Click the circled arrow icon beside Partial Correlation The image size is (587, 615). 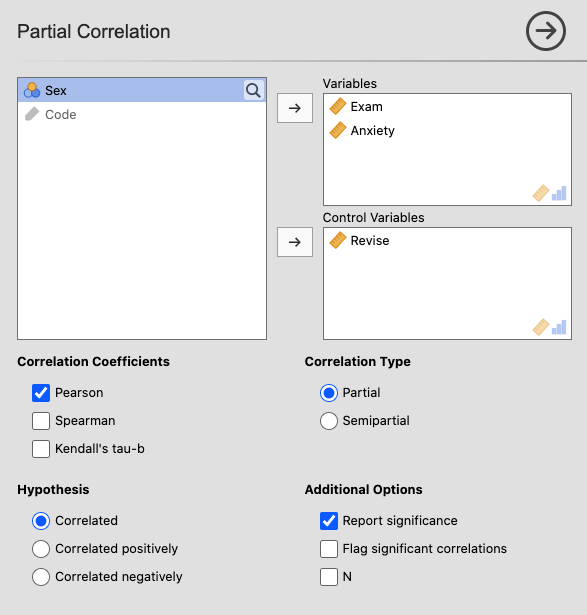click(x=545, y=31)
